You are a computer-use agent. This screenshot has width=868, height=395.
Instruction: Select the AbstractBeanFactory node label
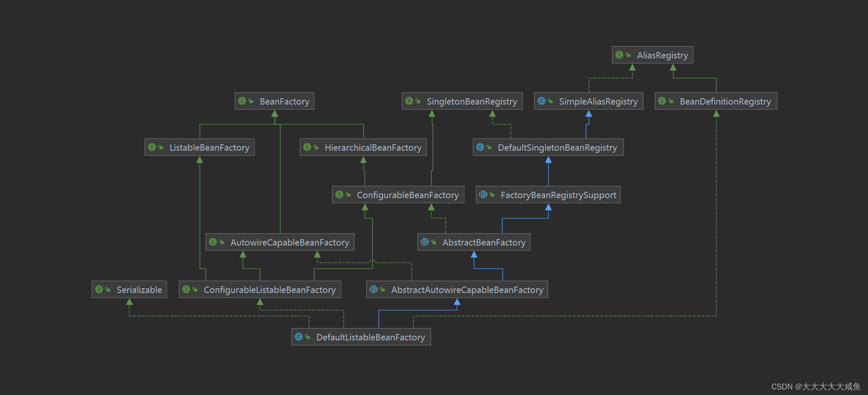point(484,242)
